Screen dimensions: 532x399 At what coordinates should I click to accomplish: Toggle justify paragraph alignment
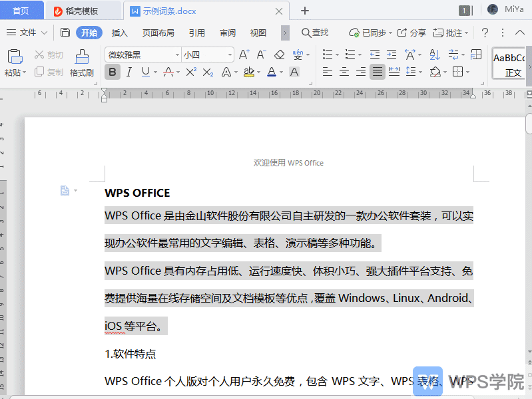(x=378, y=72)
